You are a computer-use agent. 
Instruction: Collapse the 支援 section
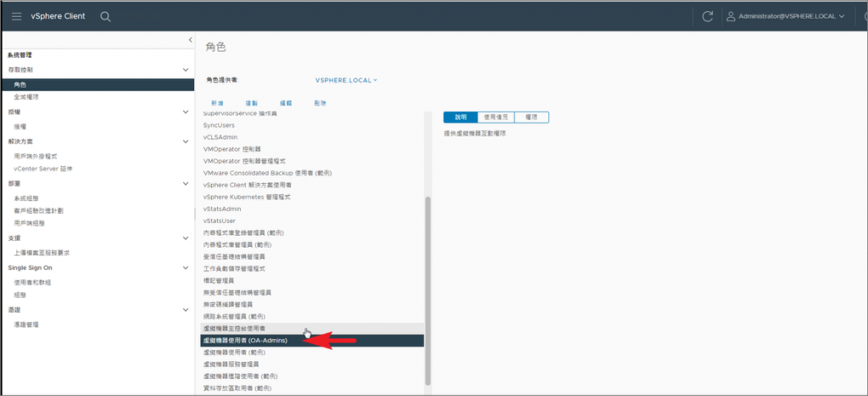(186, 238)
